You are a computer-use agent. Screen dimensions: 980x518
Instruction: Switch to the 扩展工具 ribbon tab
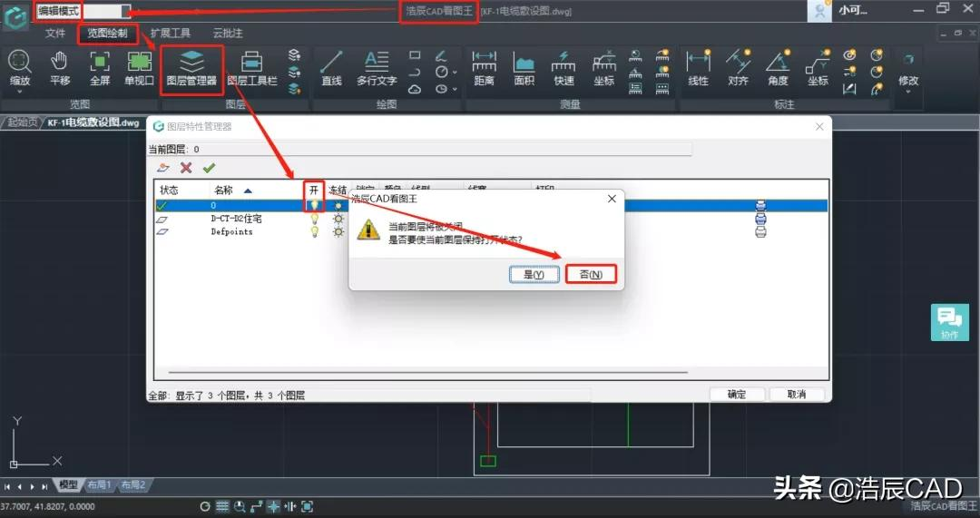[x=170, y=34]
